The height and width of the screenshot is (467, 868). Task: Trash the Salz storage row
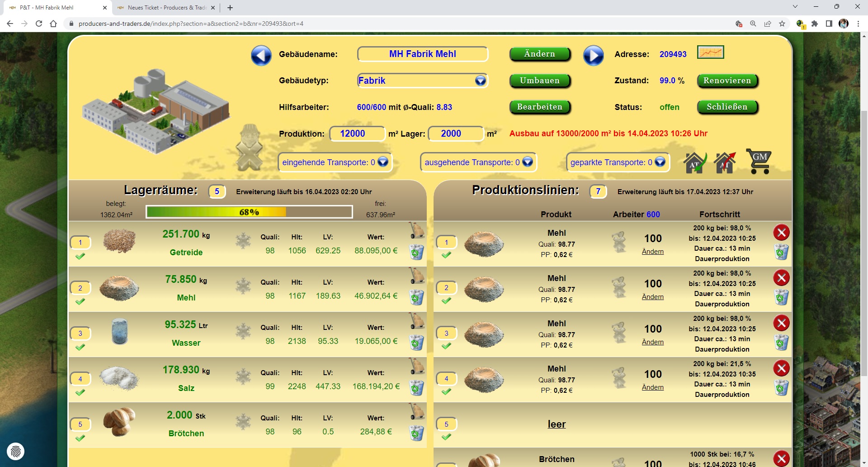(416, 387)
